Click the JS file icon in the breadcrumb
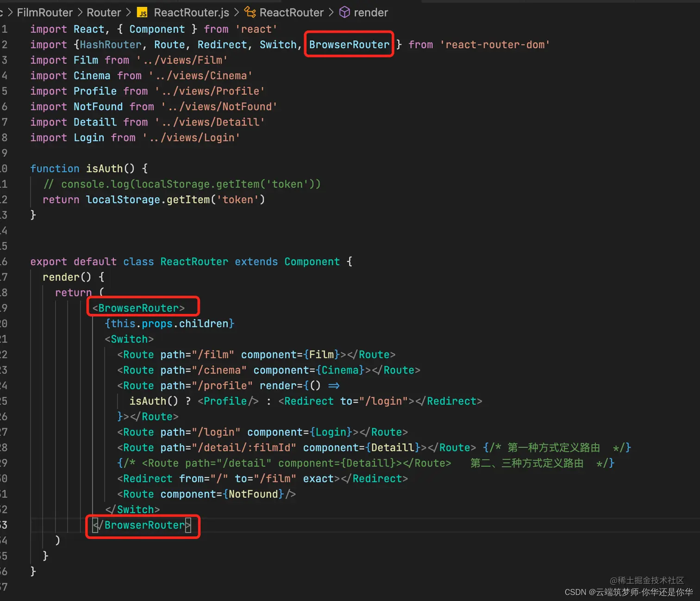Viewport: 700px width, 601px height. point(143,13)
